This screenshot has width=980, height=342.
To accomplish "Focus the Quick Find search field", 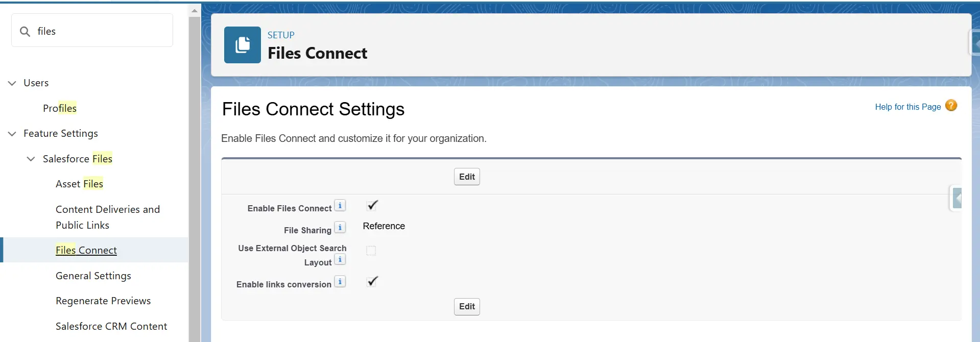I will click(100, 31).
